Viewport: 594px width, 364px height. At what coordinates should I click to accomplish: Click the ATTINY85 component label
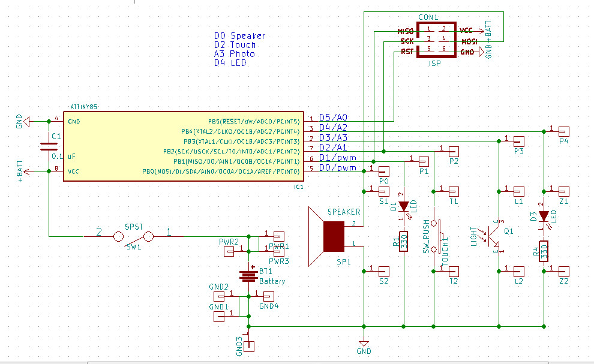click(x=84, y=107)
